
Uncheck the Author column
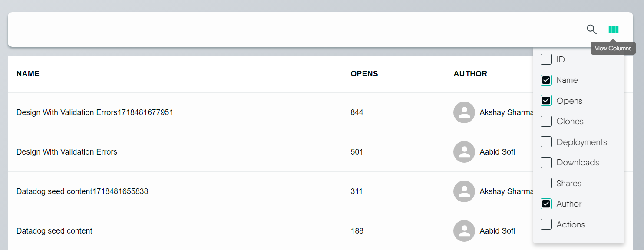pyautogui.click(x=546, y=204)
